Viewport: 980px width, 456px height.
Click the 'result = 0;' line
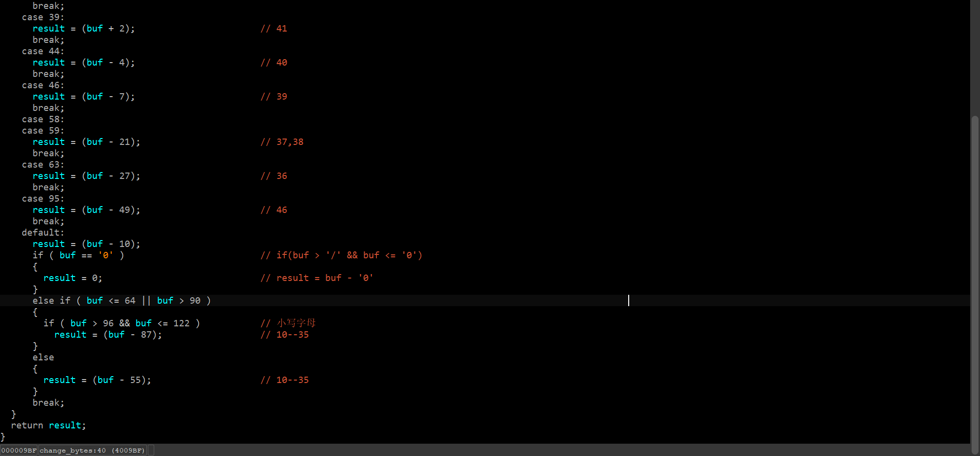(73, 278)
